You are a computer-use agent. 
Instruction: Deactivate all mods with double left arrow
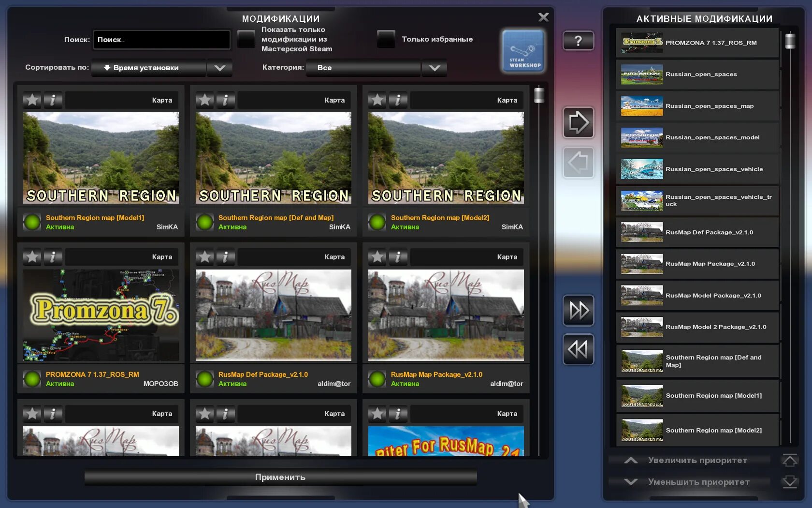[x=579, y=349]
